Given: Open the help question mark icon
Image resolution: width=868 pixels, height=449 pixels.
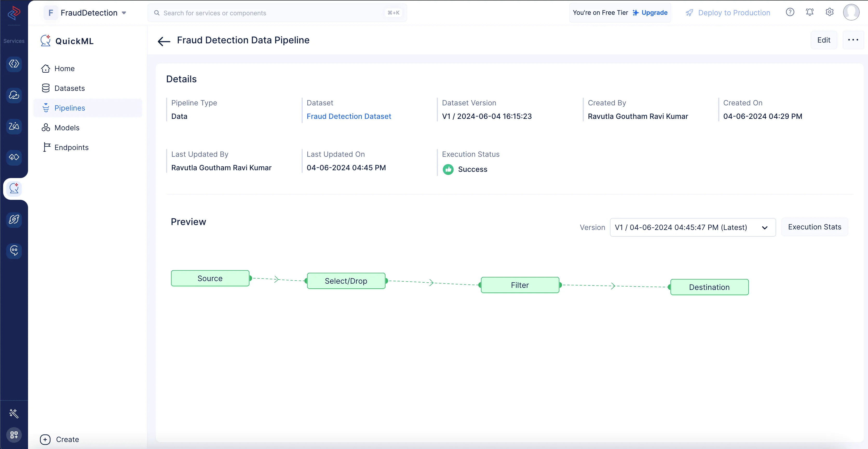Looking at the screenshot, I should [x=790, y=12].
